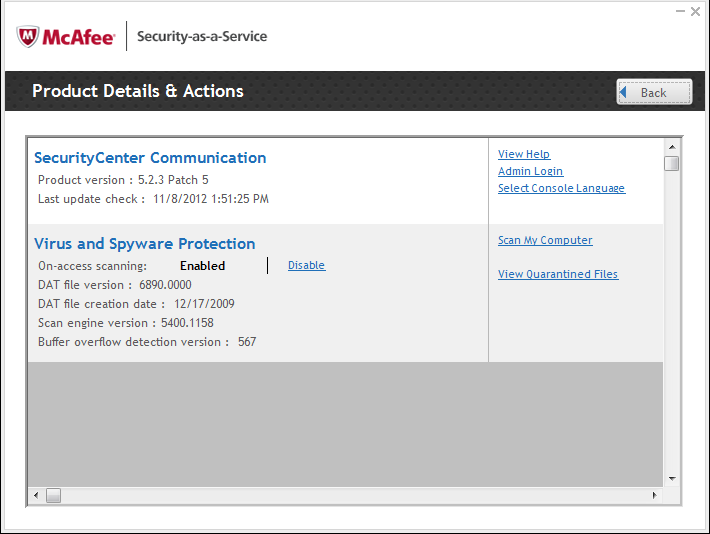Select the Virus and Spyware Protection heading
The image size is (710, 534).
[145, 244]
